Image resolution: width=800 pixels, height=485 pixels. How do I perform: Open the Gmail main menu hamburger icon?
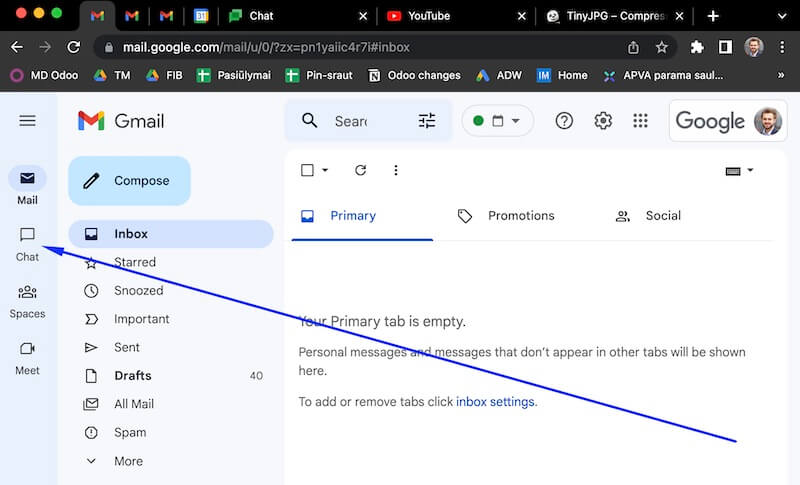click(x=28, y=121)
